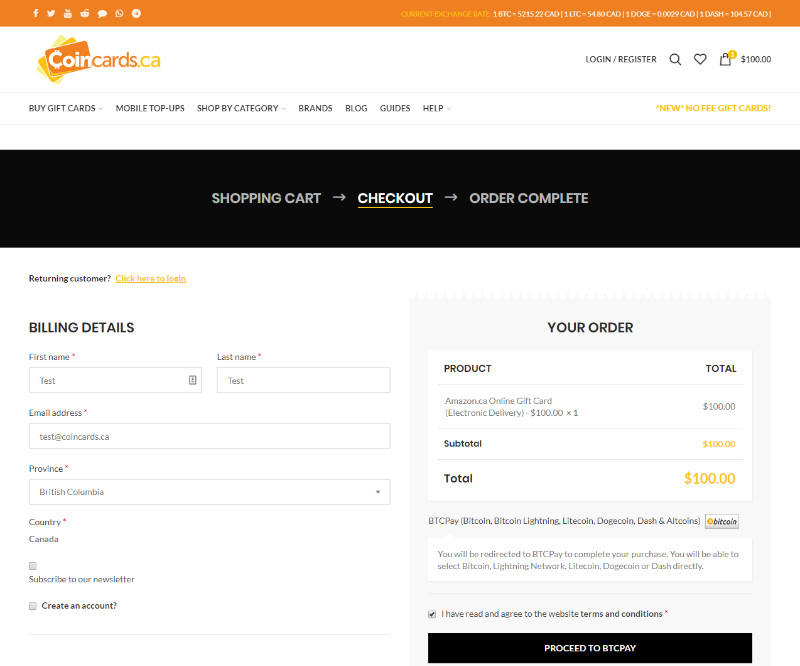Screen dimensions: 800x666
Task: Open site search magnifier icon
Action: tap(675, 59)
